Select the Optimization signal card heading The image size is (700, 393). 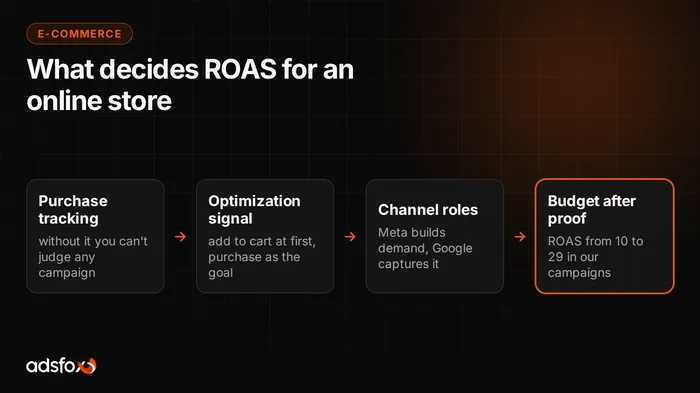[x=254, y=209]
